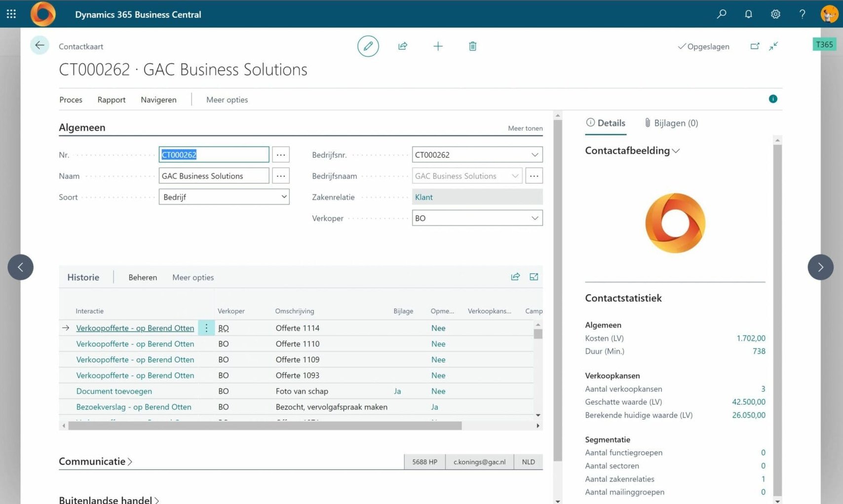Viewport: 843px width, 504px height.
Task: Open the help question mark
Action: pyautogui.click(x=802, y=14)
